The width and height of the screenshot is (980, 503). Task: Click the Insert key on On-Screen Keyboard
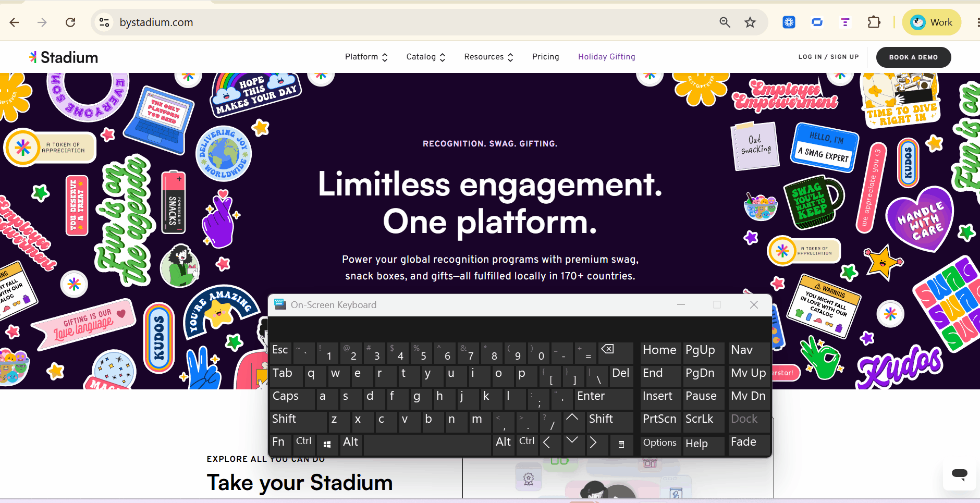point(660,399)
